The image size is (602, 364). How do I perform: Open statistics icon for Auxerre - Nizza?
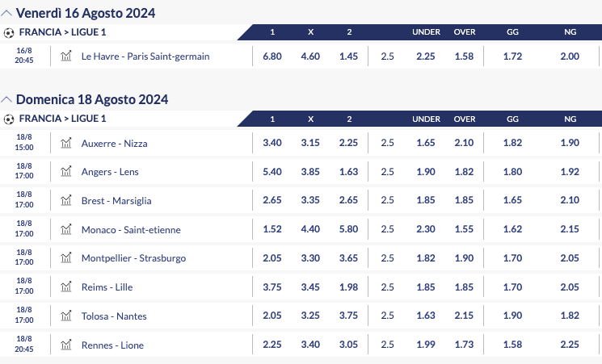pos(66,143)
